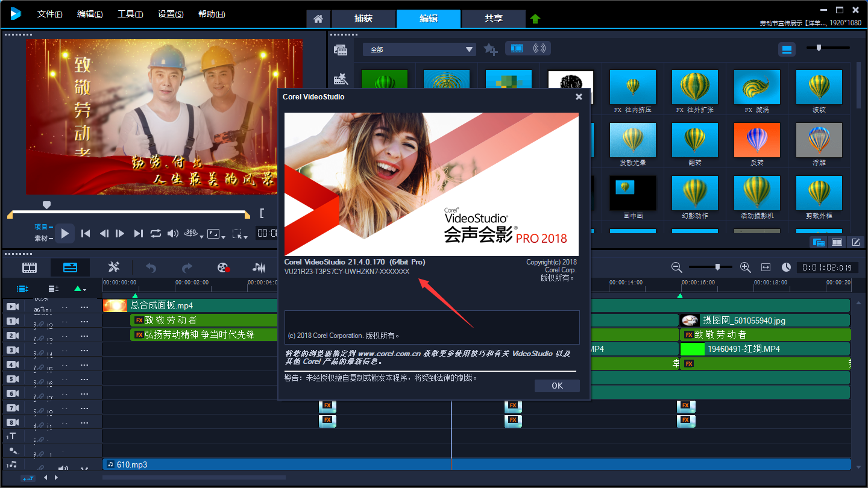Click OK in the Corel VideoStudio dialog
The height and width of the screenshot is (488, 868).
point(557,386)
